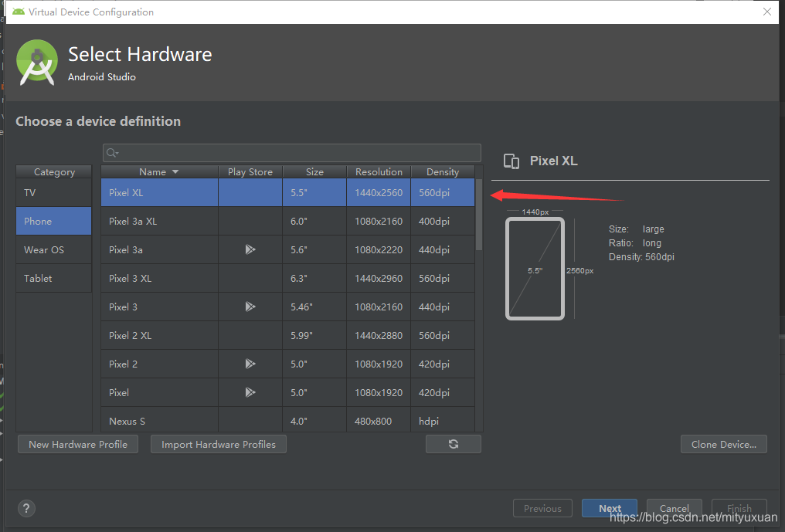Focus the device search input field
The height and width of the screenshot is (532, 785).
[292, 153]
